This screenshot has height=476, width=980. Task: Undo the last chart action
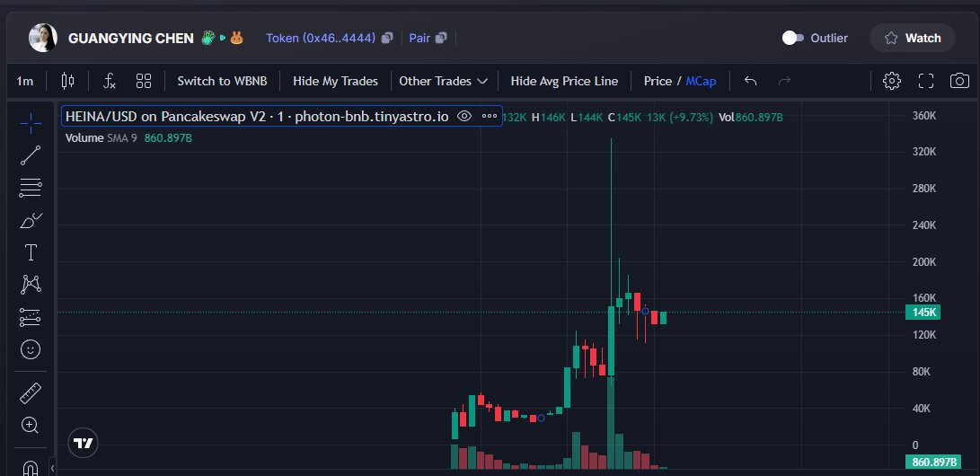pyautogui.click(x=751, y=81)
